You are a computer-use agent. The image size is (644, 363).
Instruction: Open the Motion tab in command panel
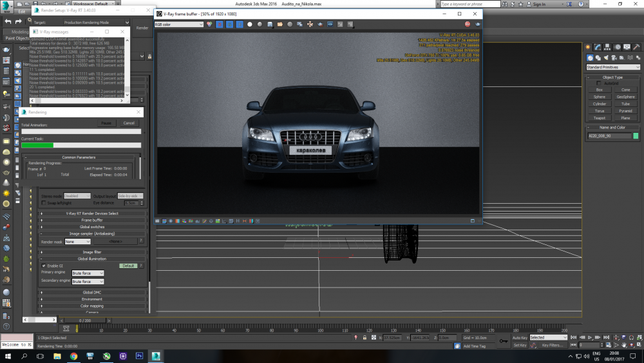(618, 47)
